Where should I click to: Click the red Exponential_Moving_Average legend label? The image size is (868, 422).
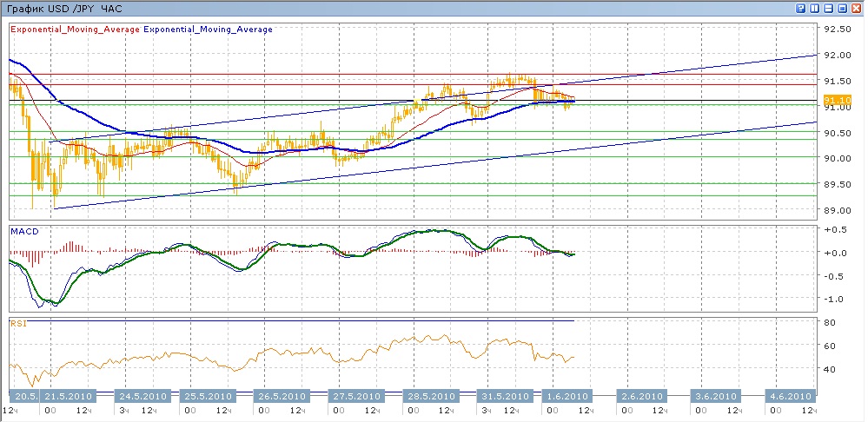coord(74,29)
